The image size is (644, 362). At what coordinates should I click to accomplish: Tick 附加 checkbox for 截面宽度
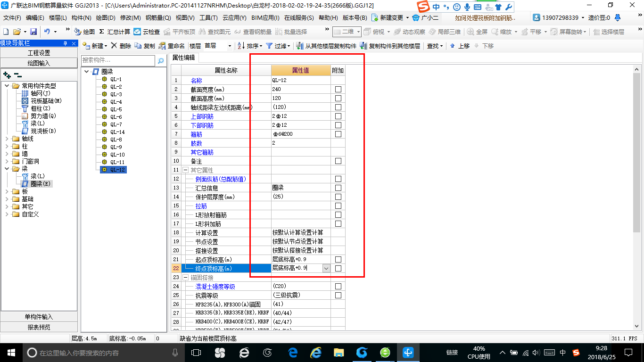[338, 89]
